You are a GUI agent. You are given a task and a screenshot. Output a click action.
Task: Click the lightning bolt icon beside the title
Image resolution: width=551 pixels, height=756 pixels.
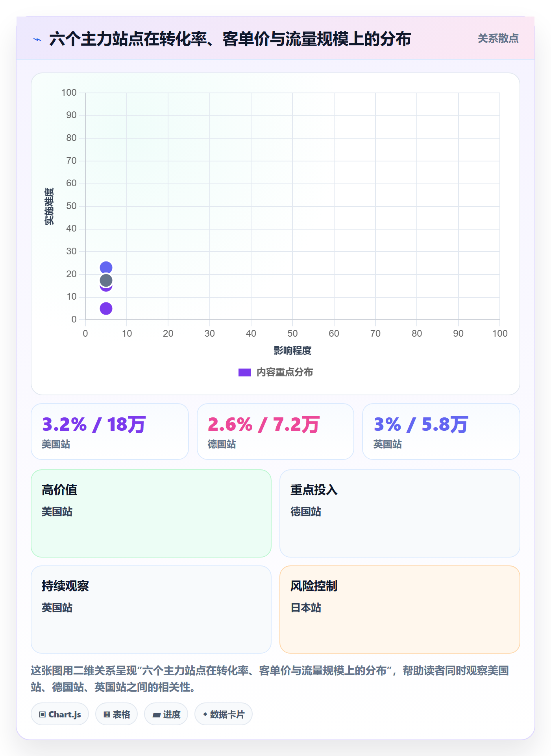(x=37, y=39)
